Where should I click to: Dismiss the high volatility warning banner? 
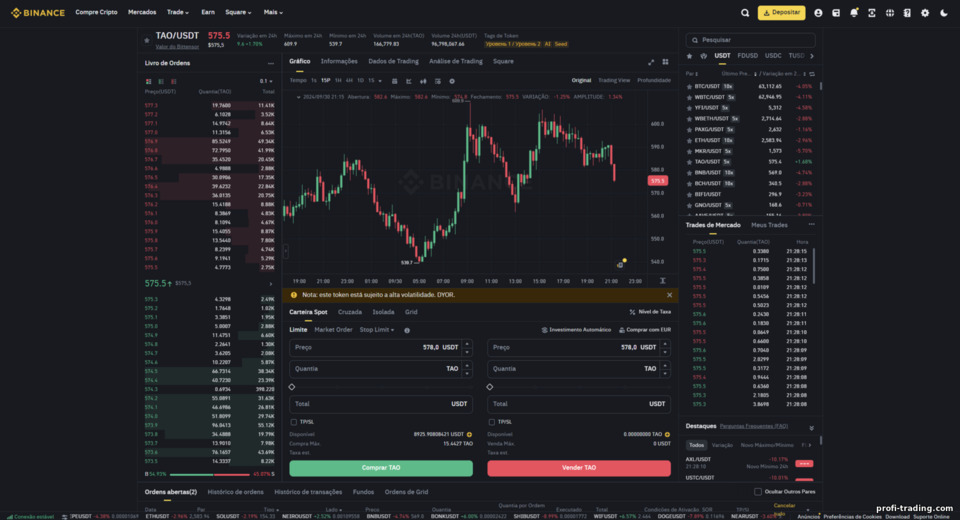pos(669,295)
